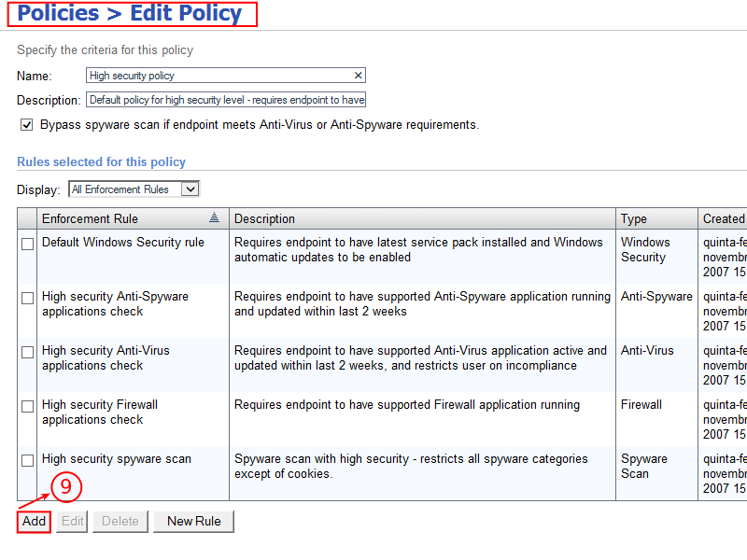
Task: Select 'High security Anti-Virus applications check' rule name
Action: pyautogui.click(x=106, y=358)
